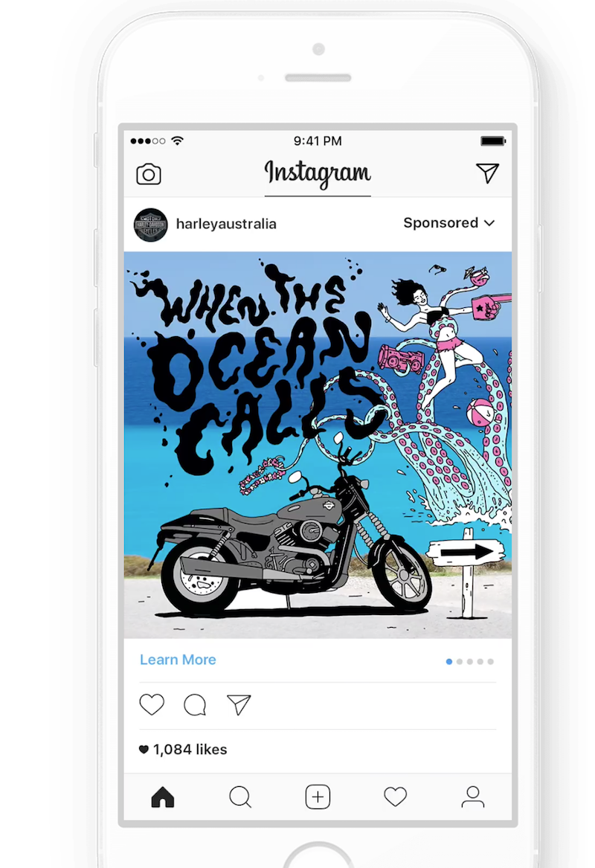Click the Learn More link
This screenshot has width=595, height=868.
(x=178, y=660)
